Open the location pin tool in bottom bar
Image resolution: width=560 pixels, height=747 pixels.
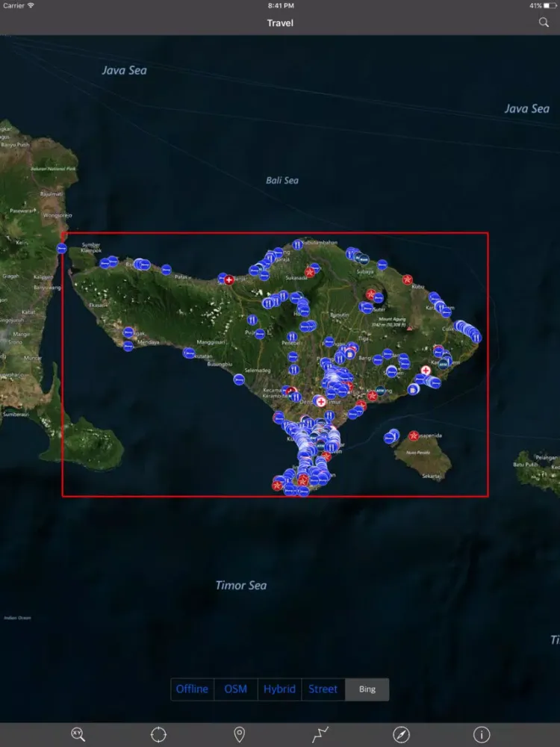tap(240, 734)
